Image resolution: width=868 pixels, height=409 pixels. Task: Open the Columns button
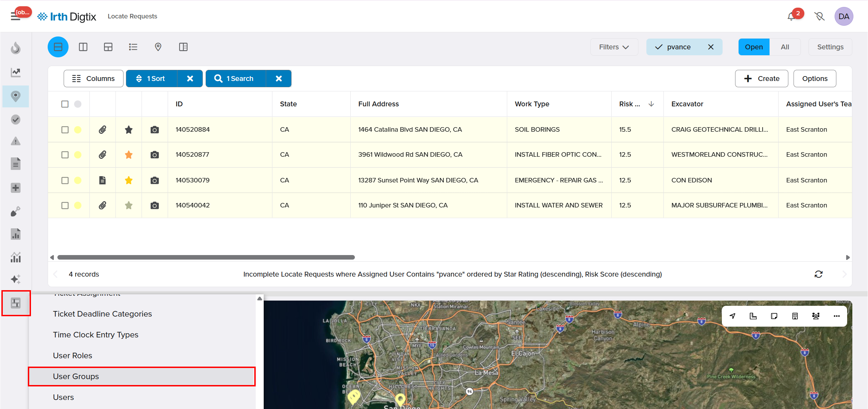(93, 79)
